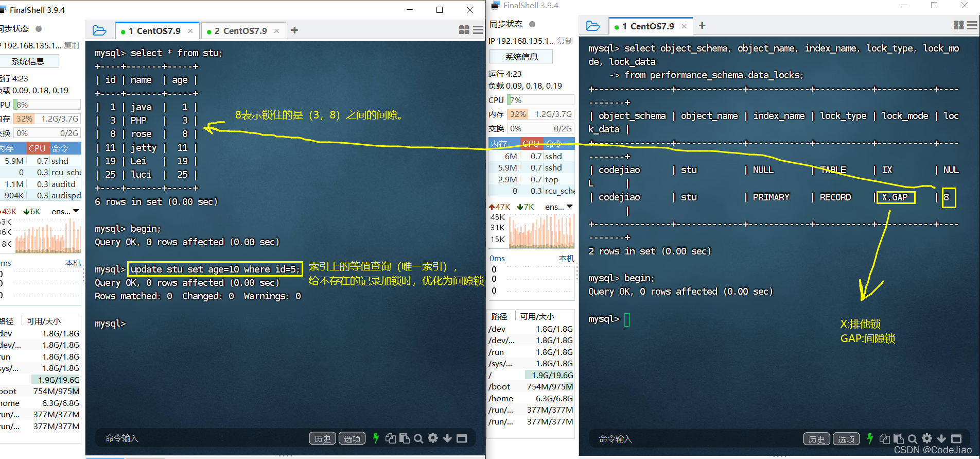Close the '1 CentOS7.9' tab in right window
The width and height of the screenshot is (980, 459).
pos(684,26)
